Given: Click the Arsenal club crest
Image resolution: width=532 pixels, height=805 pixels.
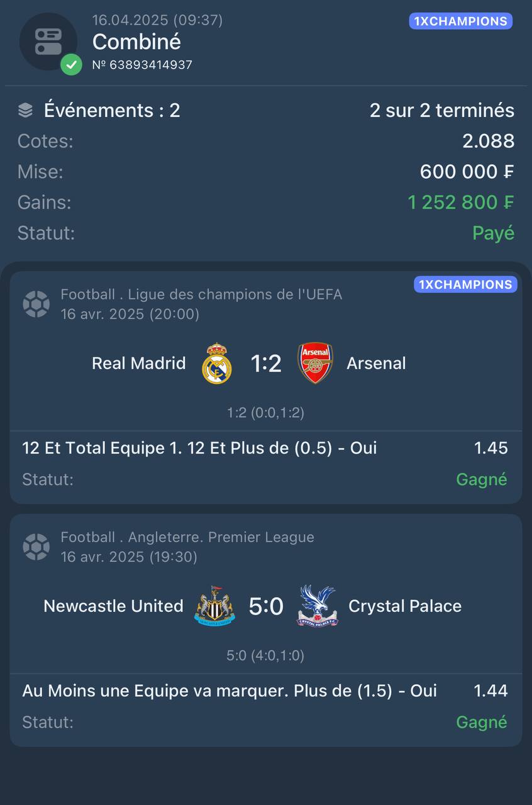Looking at the screenshot, I should [x=315, y=363].
